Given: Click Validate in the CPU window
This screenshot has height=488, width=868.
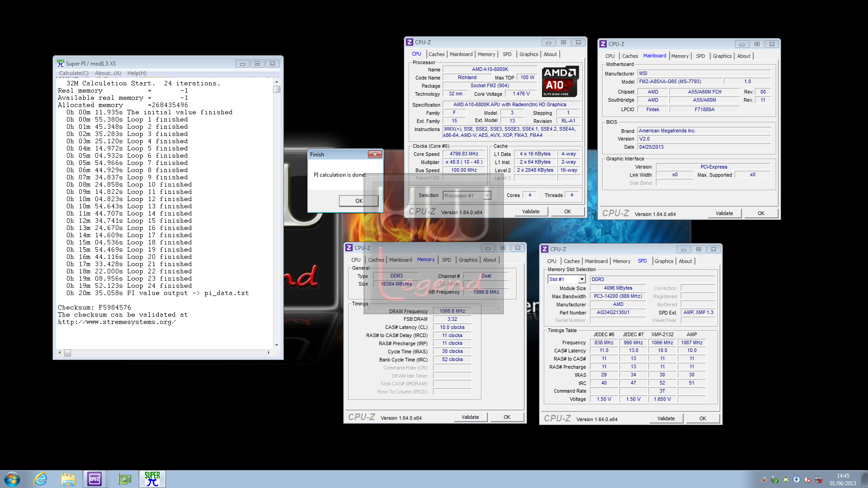Looking at the screenshot, I should [531, 211].
